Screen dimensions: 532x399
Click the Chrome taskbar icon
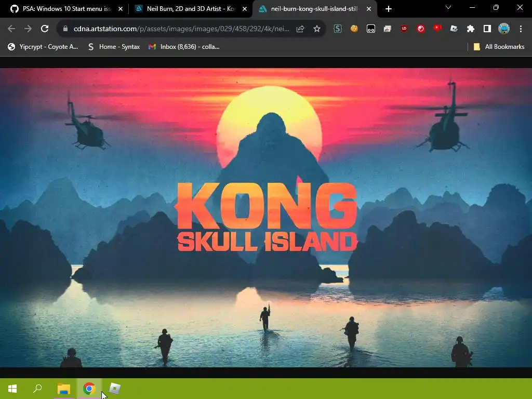89,389
